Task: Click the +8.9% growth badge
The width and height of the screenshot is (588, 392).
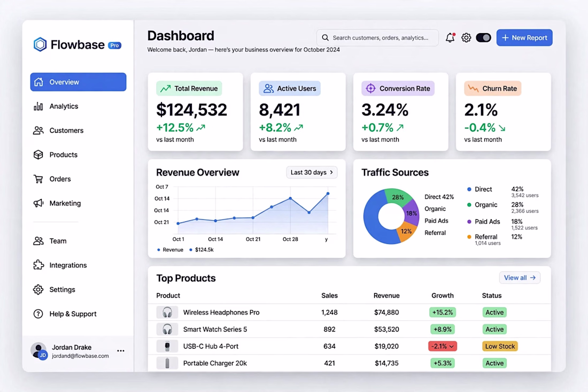Action: 443,329
